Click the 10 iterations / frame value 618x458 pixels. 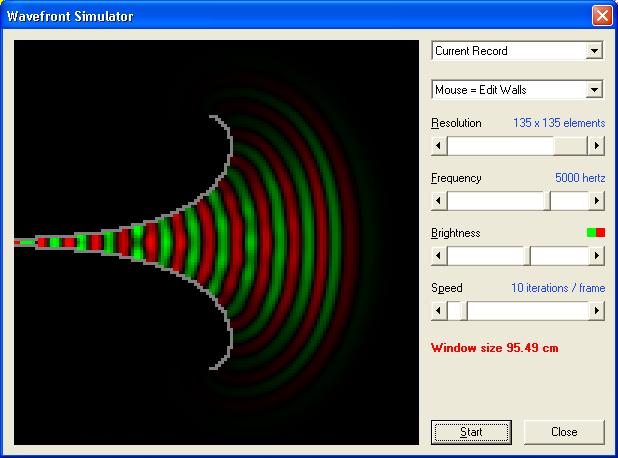[558, 288]
